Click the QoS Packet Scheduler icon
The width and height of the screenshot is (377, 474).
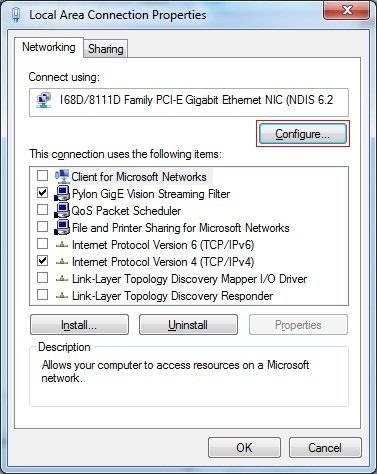click(62, 210)
